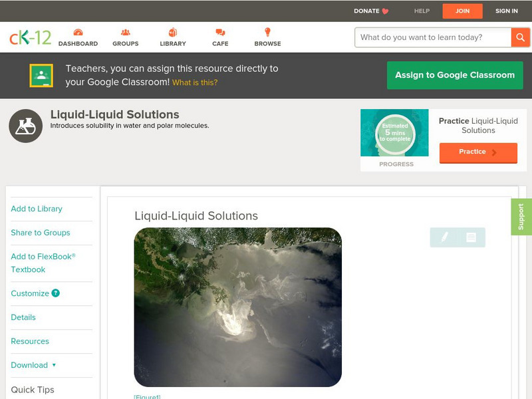The height and width of the screenshot is (399, 532).
Task: Open the Groups people icon
Action: click(126, 32)
